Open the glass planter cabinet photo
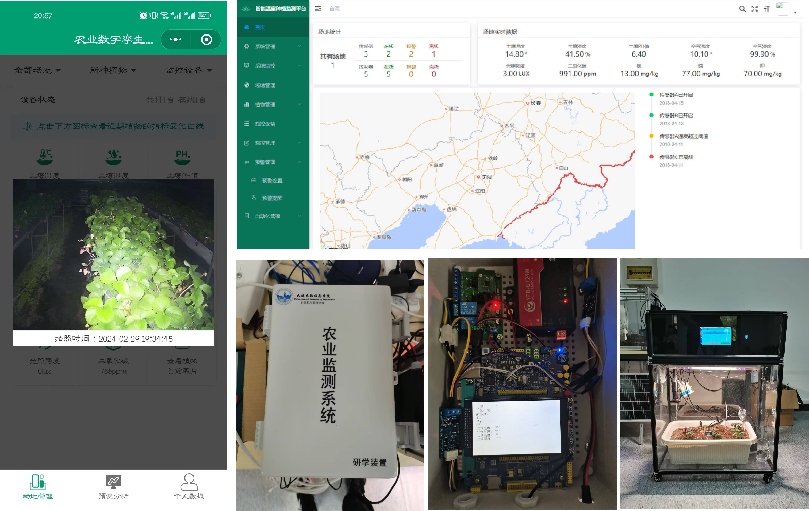Screen dimensions: 809x511 click(715, 384)
